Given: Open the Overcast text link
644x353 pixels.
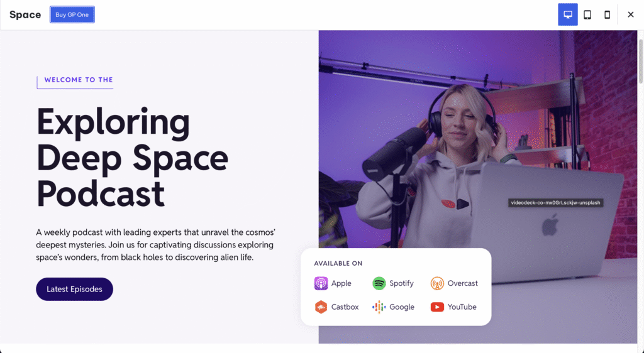Looking at the screenshot, I should [463, 283].
